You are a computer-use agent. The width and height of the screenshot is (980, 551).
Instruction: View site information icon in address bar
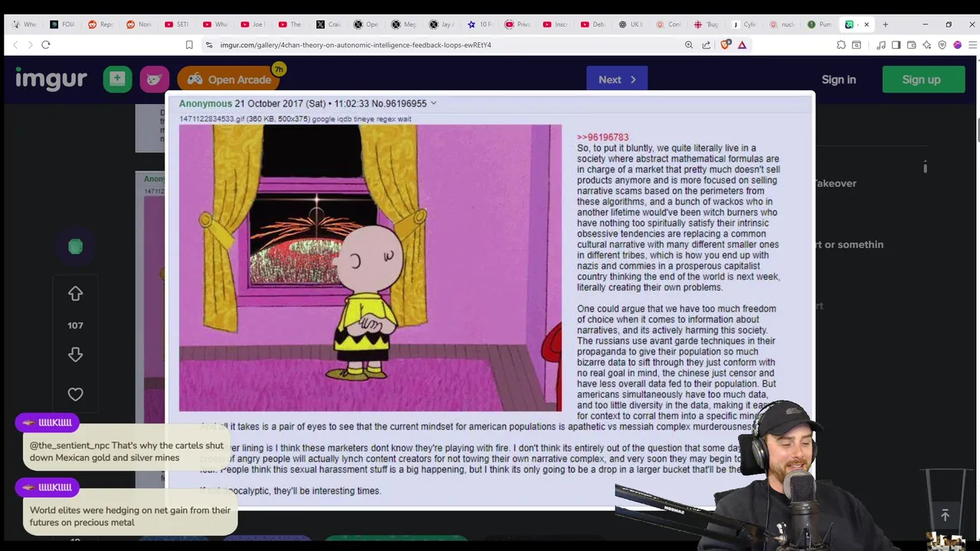[209, 44]
